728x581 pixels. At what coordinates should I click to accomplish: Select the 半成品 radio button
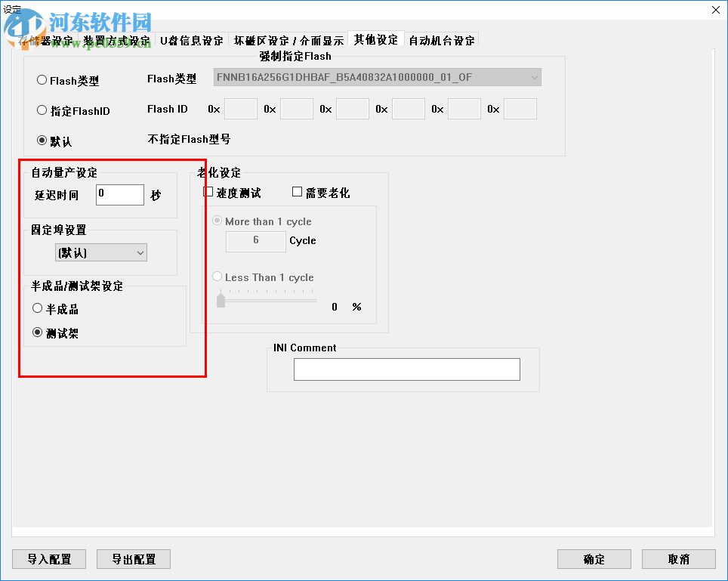[37, 307]
